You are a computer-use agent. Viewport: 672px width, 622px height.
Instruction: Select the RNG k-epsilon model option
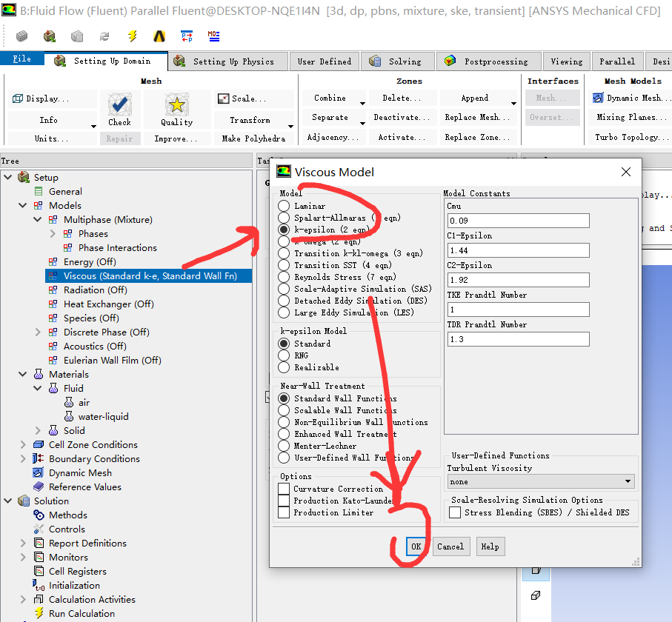point(284,355)
